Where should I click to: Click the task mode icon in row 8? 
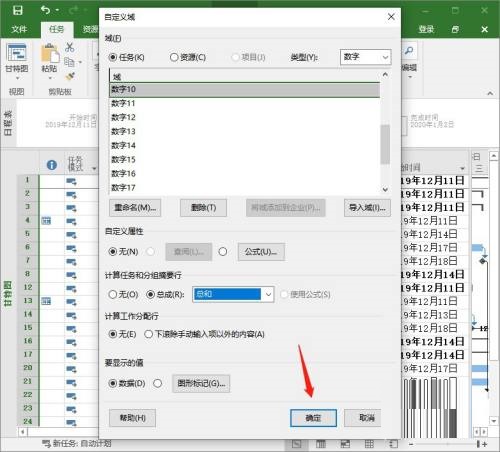pos(71,275)
